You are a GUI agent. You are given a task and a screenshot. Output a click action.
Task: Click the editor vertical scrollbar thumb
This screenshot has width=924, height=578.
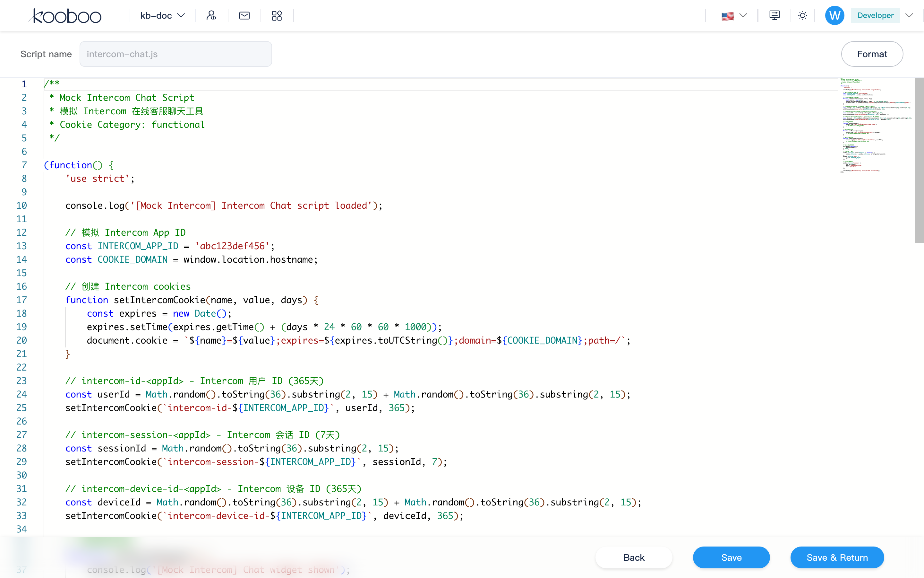[919, 160]
